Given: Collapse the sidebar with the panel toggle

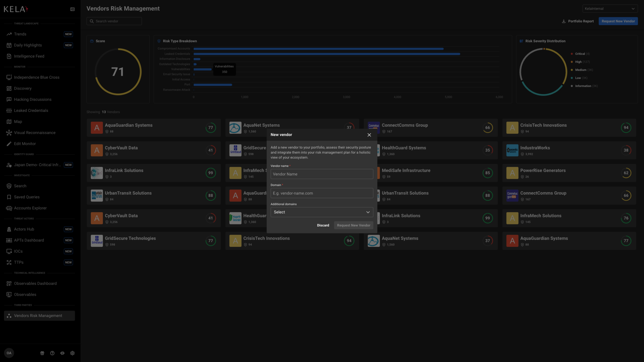Looking at the screenshot, I should tap(72, 9).
